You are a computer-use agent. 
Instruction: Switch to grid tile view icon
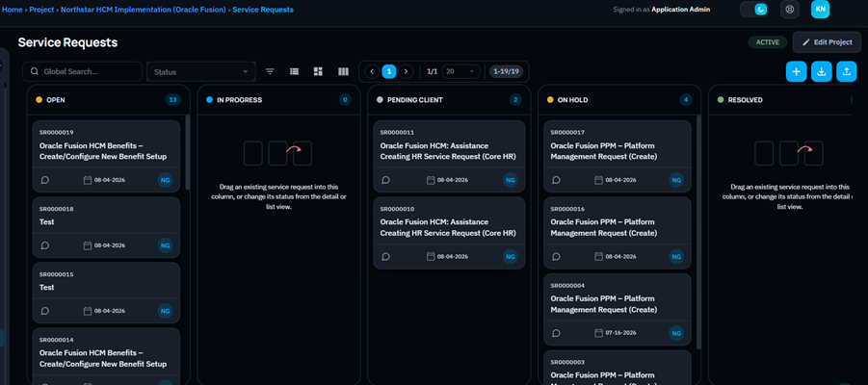click(318, 71)
